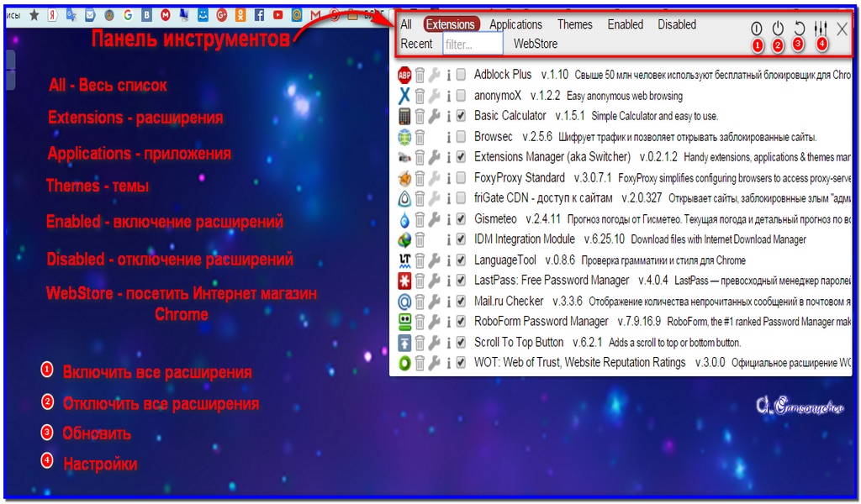Viewport: 861px width, 504px height.
Task: Close the Extensions Manager popup
Action: (842, 29)
